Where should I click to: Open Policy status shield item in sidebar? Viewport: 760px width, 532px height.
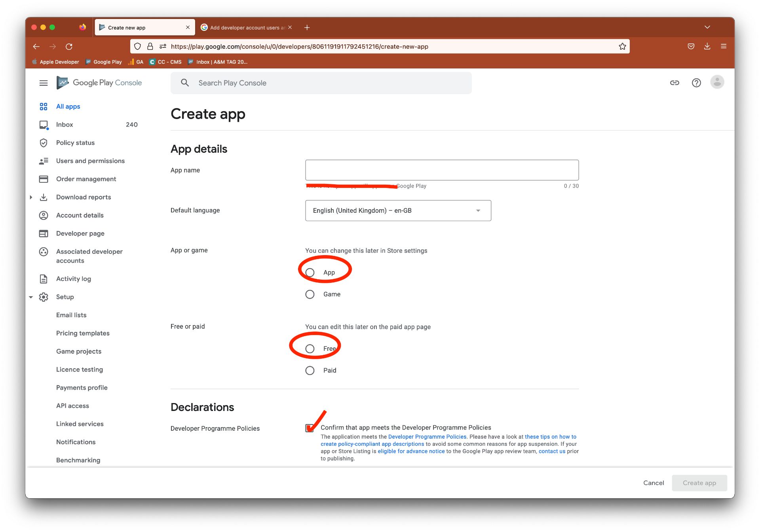coord(75,143)
